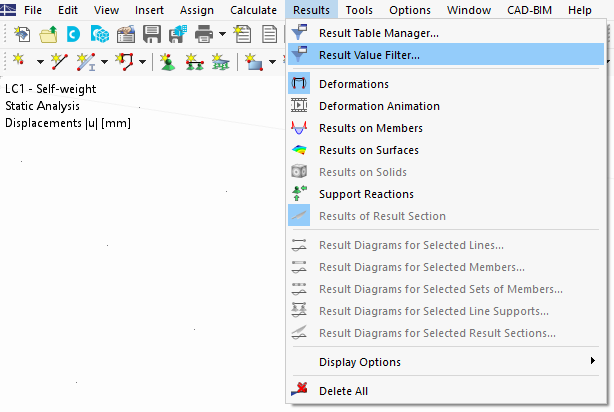
Task: Click the New Model toolbar icon
Action: click(22, 34)
